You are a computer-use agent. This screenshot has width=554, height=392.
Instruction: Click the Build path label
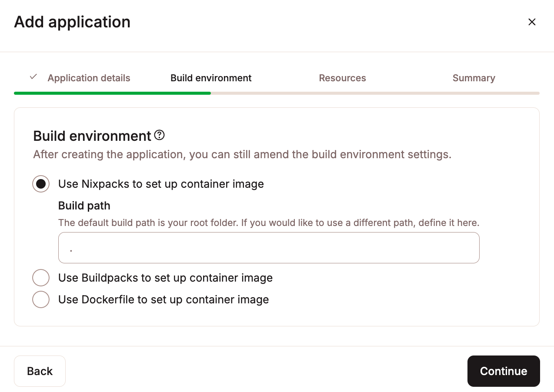click(x=84, y=205)
